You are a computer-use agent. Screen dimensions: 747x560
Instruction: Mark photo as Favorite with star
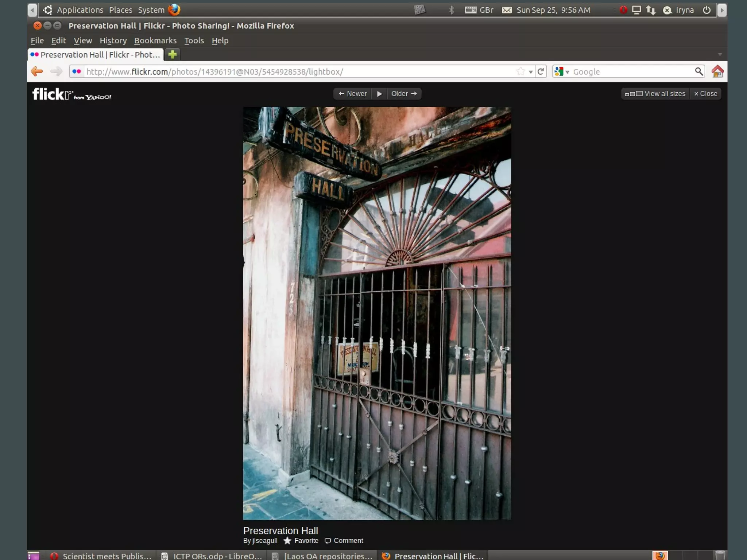[x=287, y=541]
